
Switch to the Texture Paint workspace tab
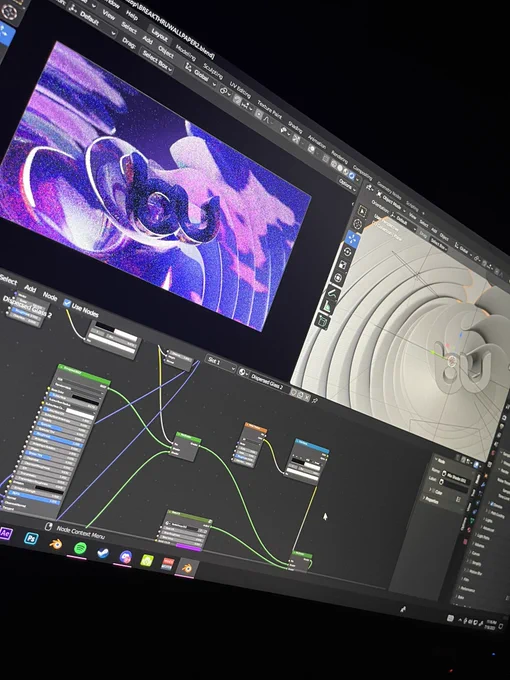[269, 110]
